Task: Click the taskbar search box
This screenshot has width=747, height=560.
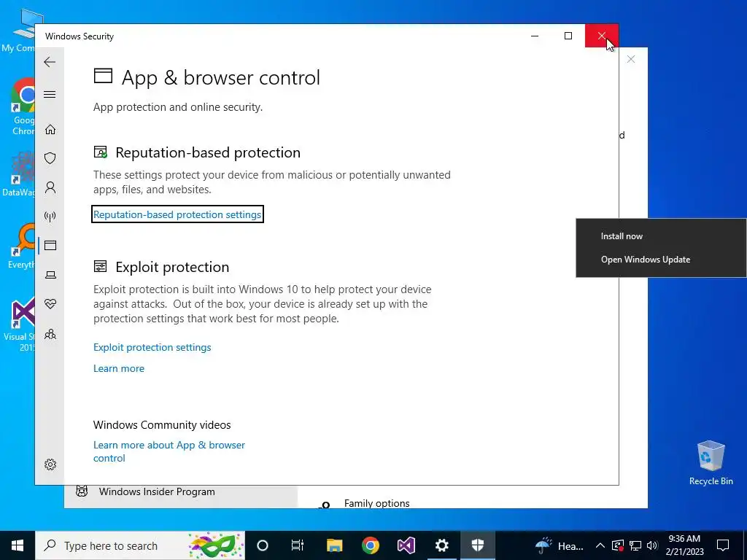Action: [x=140, y=545]
